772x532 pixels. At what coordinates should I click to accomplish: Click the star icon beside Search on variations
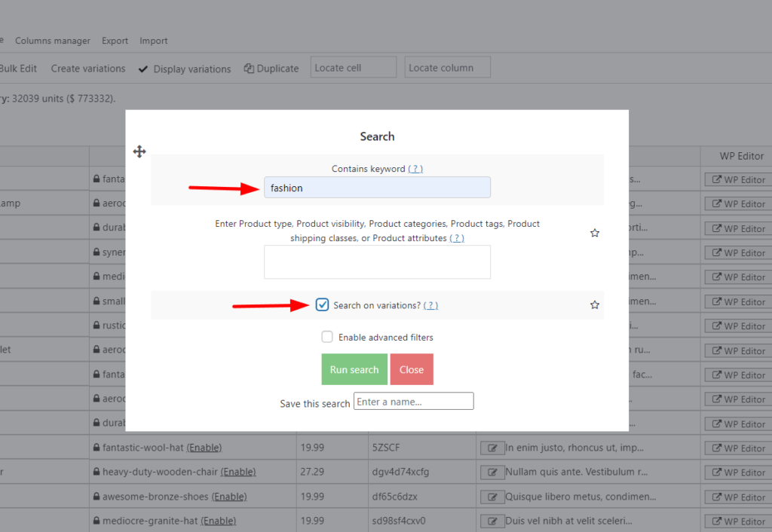tap(595, 304)
